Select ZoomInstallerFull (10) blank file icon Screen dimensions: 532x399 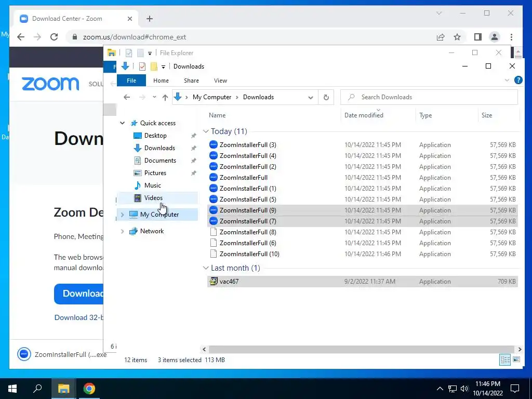214,254
